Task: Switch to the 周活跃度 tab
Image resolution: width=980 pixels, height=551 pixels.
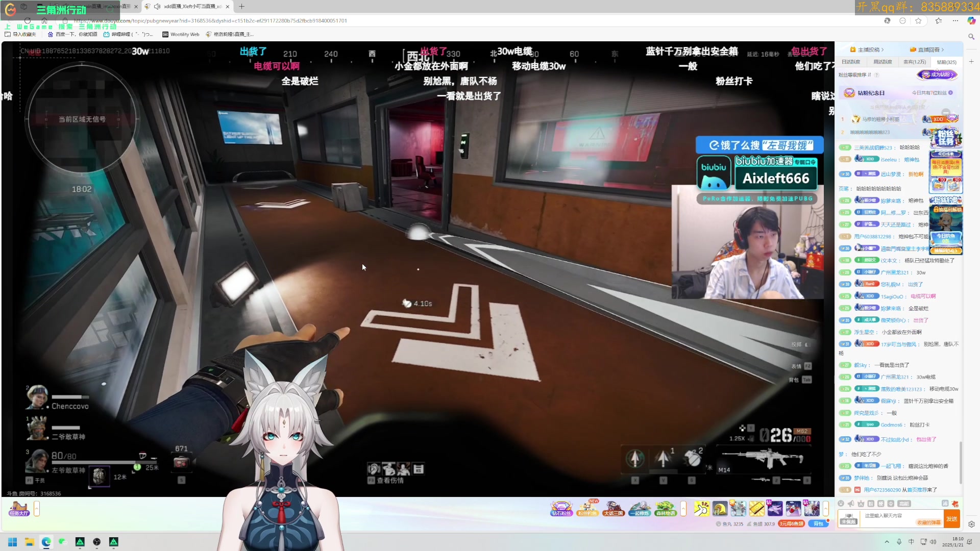Action: [883, 62]
